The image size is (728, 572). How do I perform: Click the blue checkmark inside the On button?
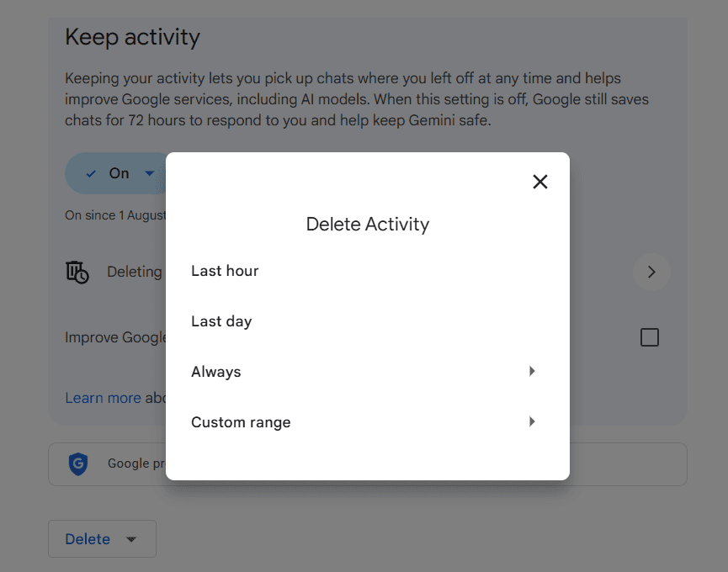click(x=92, y=173)
